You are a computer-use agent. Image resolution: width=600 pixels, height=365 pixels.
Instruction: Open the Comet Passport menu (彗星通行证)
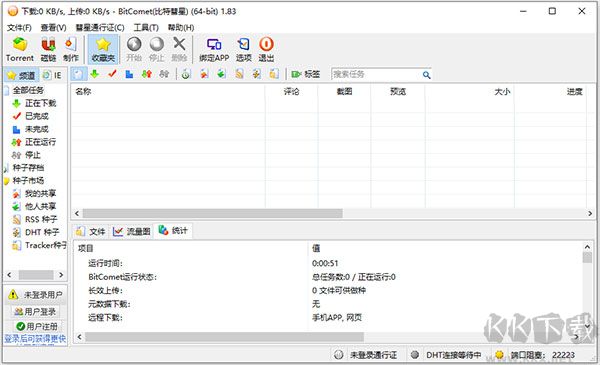pos(100,28)
